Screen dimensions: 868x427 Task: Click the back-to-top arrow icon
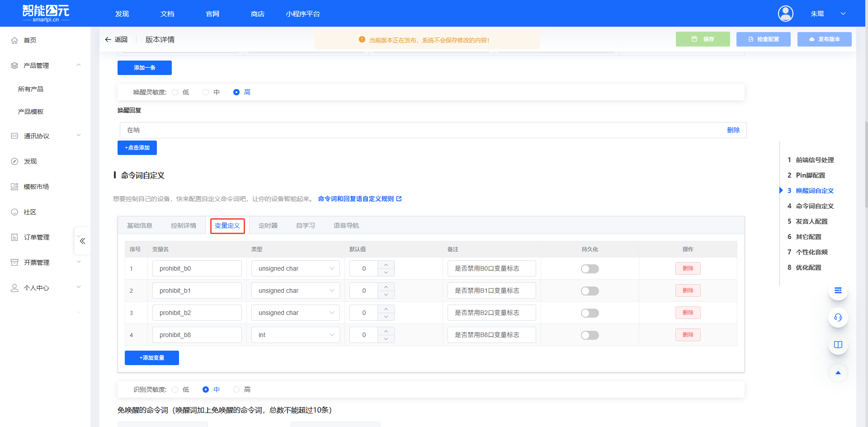tap(838, 373)
